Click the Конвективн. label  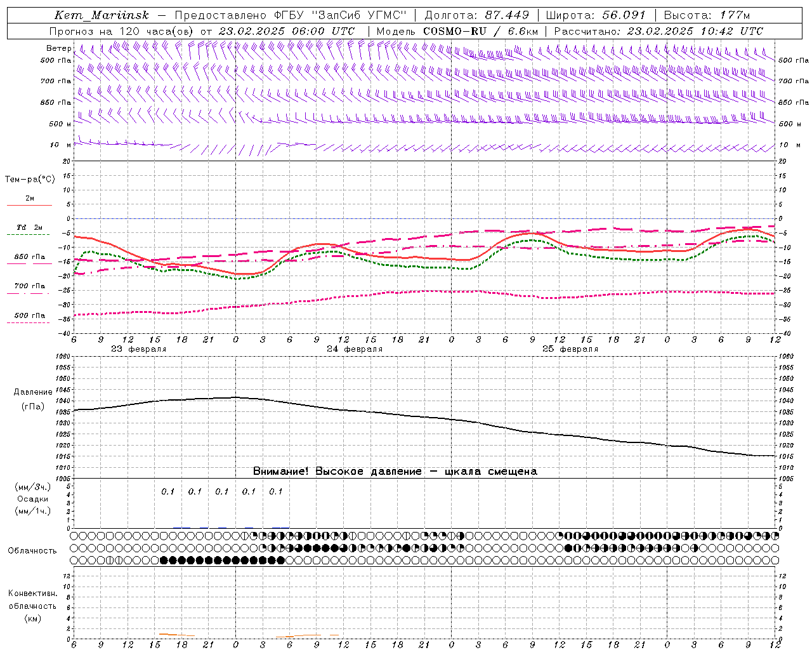pyautogui.click(x=33, y=594)
